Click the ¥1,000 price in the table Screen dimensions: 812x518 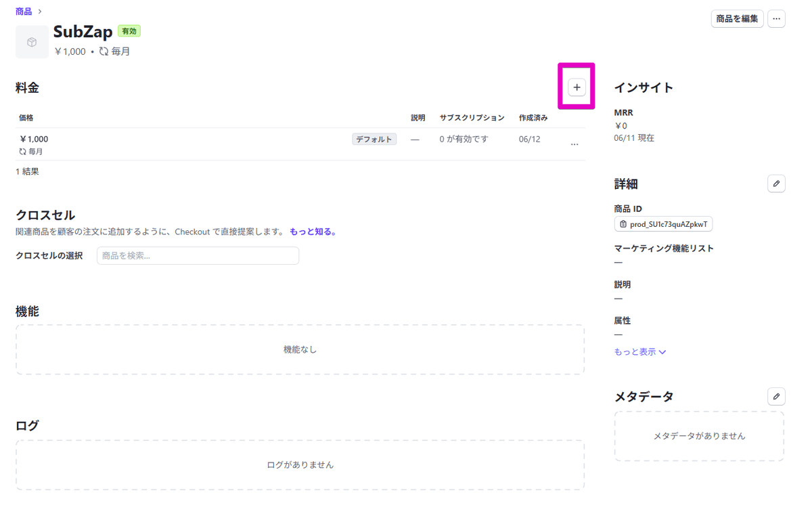pos(34,139)
